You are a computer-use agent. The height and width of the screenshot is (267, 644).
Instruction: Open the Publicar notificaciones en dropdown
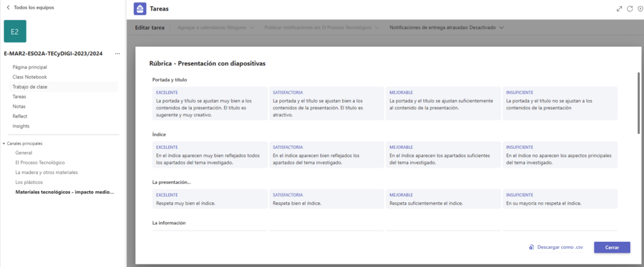click(x=322, y=28)
